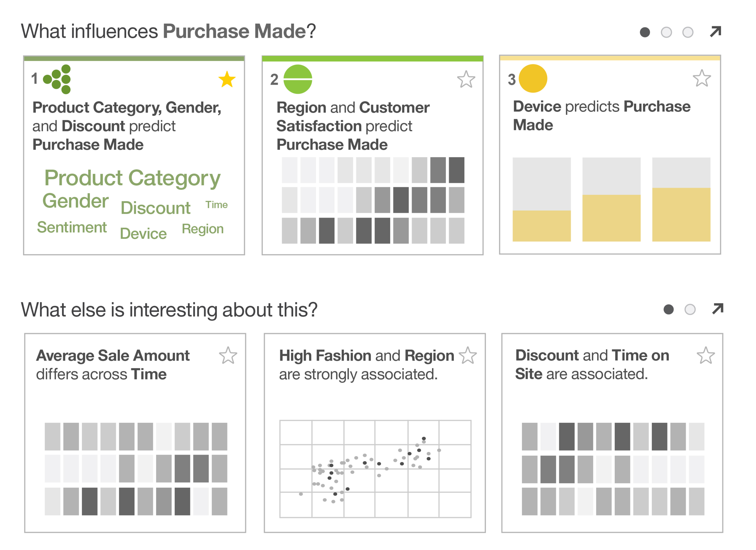Select the third pagination dot in top section
Screen dimensions: 756x550
[x=687, y=32]
